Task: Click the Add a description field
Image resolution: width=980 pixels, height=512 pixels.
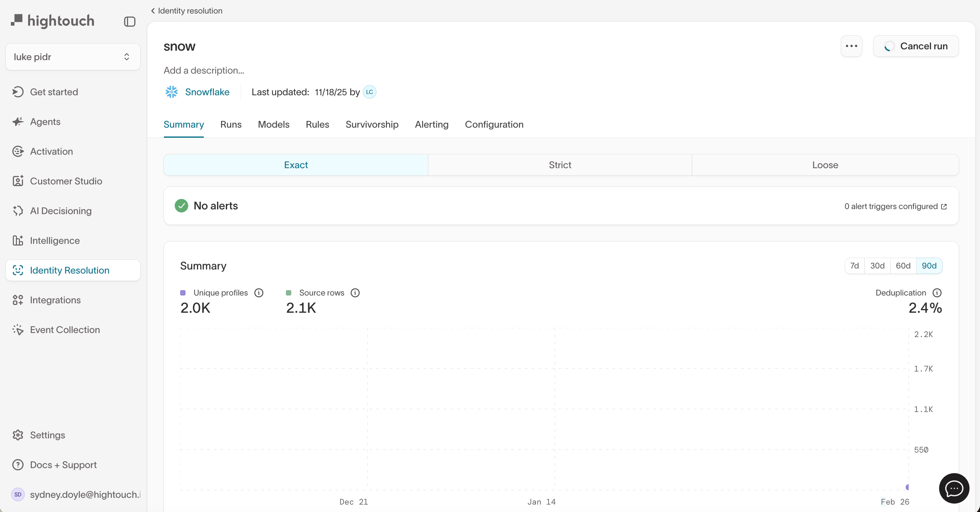Action: [204, 70]
